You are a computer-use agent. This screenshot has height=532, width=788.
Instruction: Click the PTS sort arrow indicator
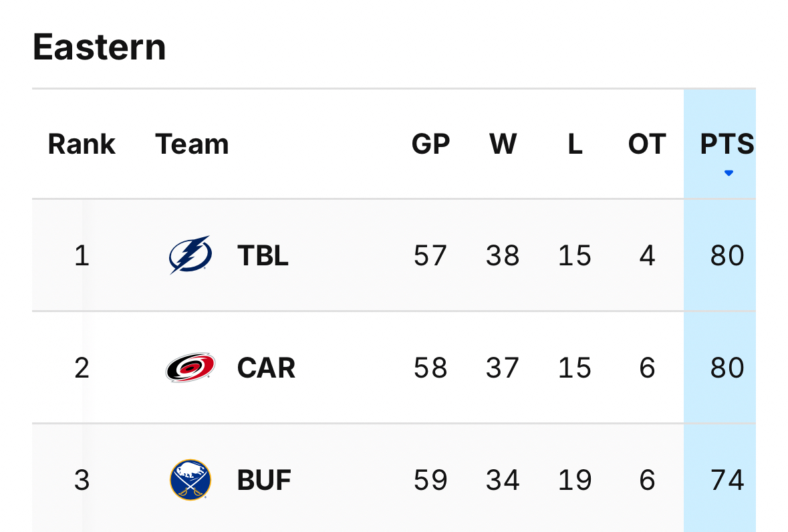729,173
